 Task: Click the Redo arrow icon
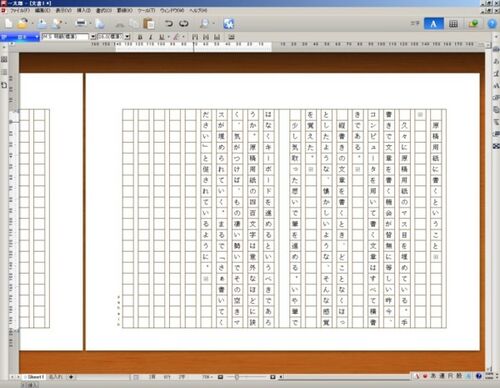[x=184, y=23]
